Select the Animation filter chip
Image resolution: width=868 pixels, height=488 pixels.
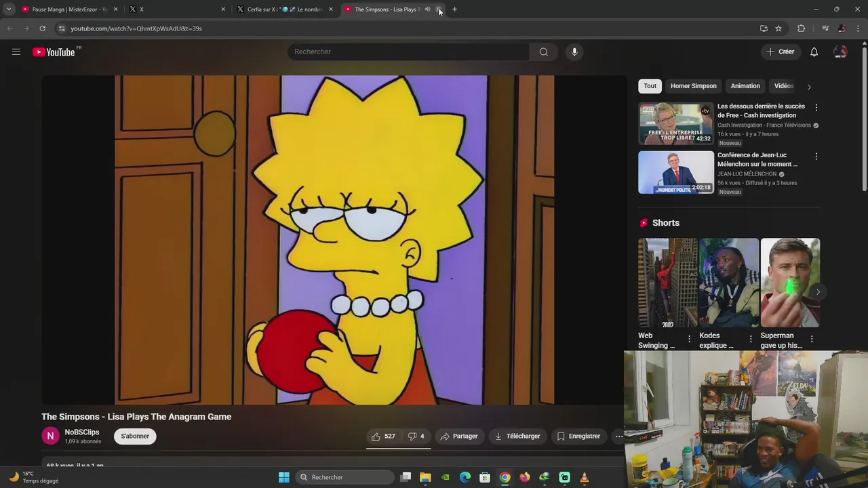point(745,86)
